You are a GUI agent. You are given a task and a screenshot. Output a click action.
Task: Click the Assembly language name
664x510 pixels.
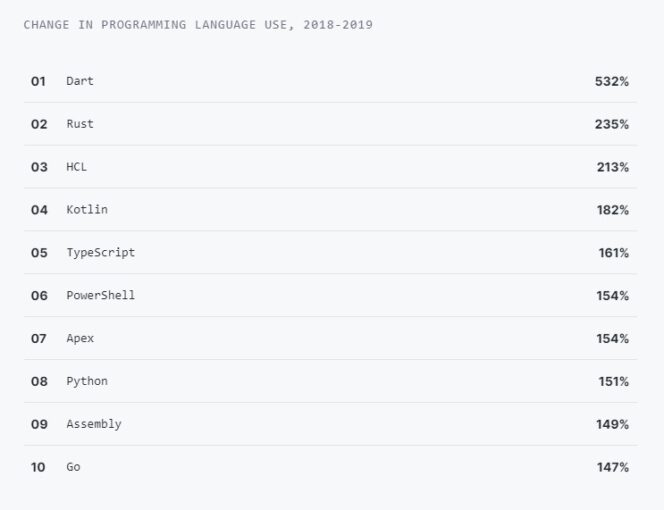coord(94,424)
